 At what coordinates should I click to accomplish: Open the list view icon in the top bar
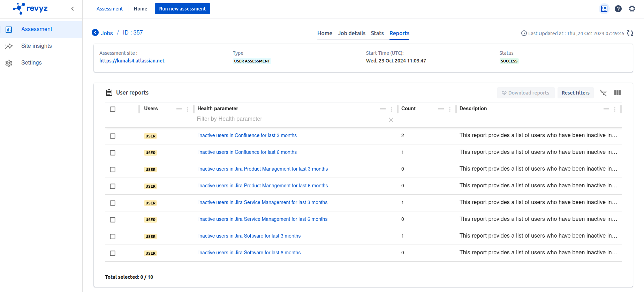point(604,9)
